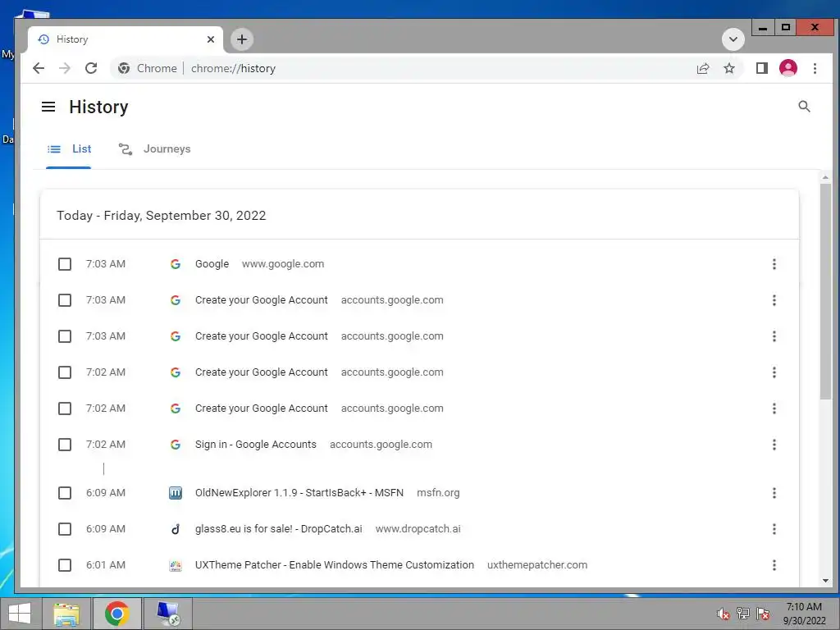Image resolution: width=840 pixels, height=630 pixels.
Task: Open the side panel icon
Action: click(762, 68)
